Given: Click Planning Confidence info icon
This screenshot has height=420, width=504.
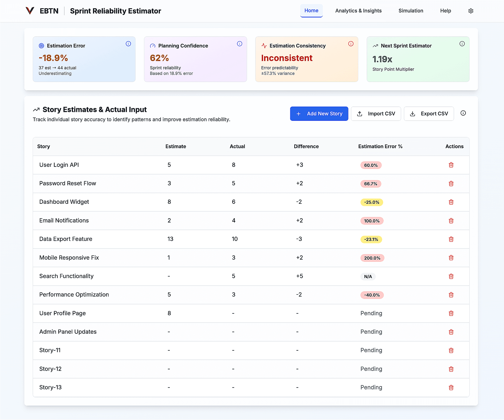Looking at the screenshot, I should 239,44.
